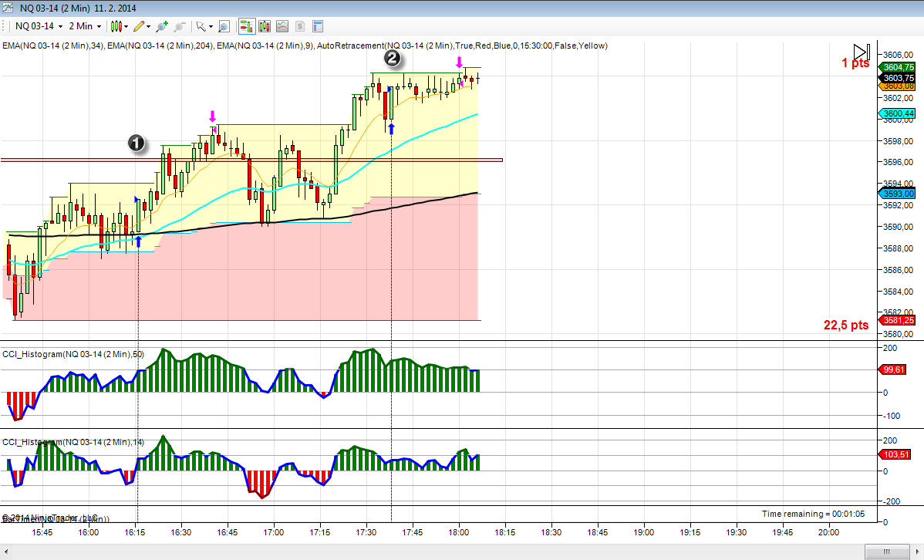Click the candlestick chart style icon

tap(116, 26)
